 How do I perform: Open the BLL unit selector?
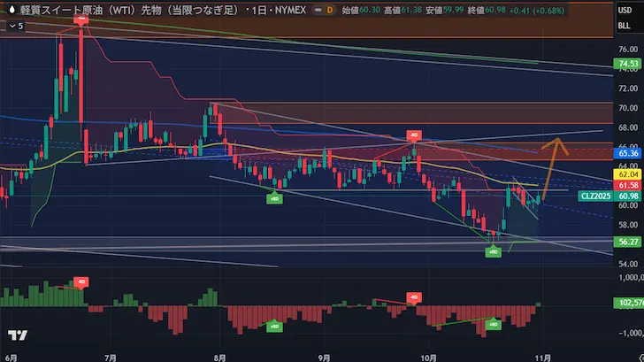[x=626, y=26]
